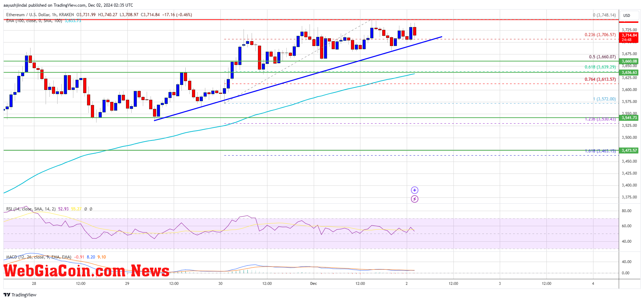The width and height of the screenshot is (644, 301).
Task: Select the red horizontal resistance line at top
Action: click(311, 20)
